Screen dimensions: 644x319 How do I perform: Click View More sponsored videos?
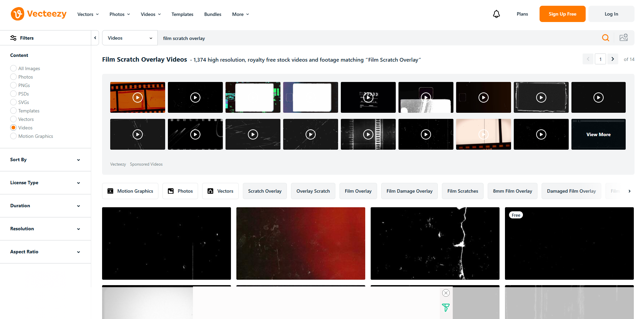[599, 134]
